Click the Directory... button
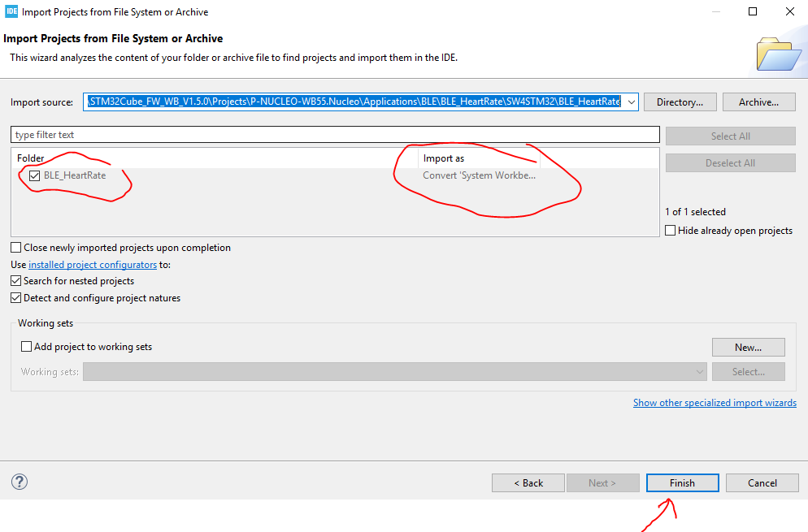The height and width of the screenshot is (532, 808). 680,102
